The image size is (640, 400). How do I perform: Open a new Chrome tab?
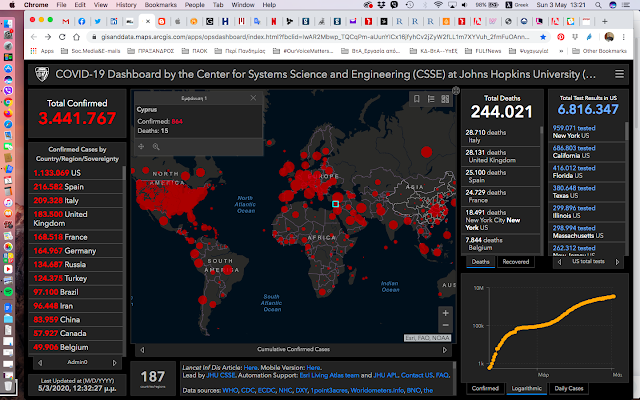click(x=604, y=21)
